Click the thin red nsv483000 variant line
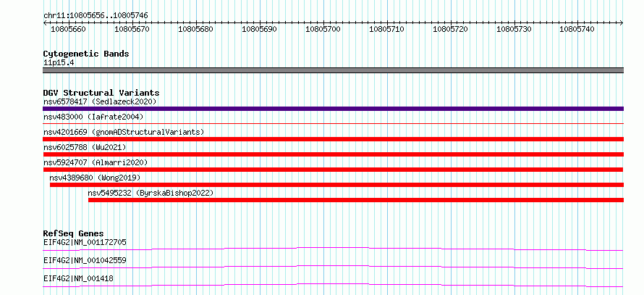Screen dimensions: 644x295 333,123
